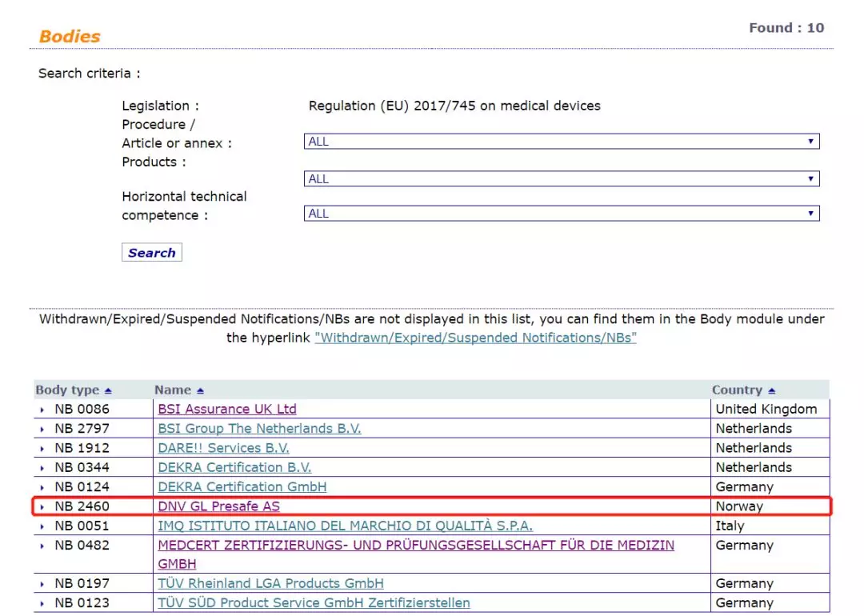Click the Legislation label

[x=160, y=106]
